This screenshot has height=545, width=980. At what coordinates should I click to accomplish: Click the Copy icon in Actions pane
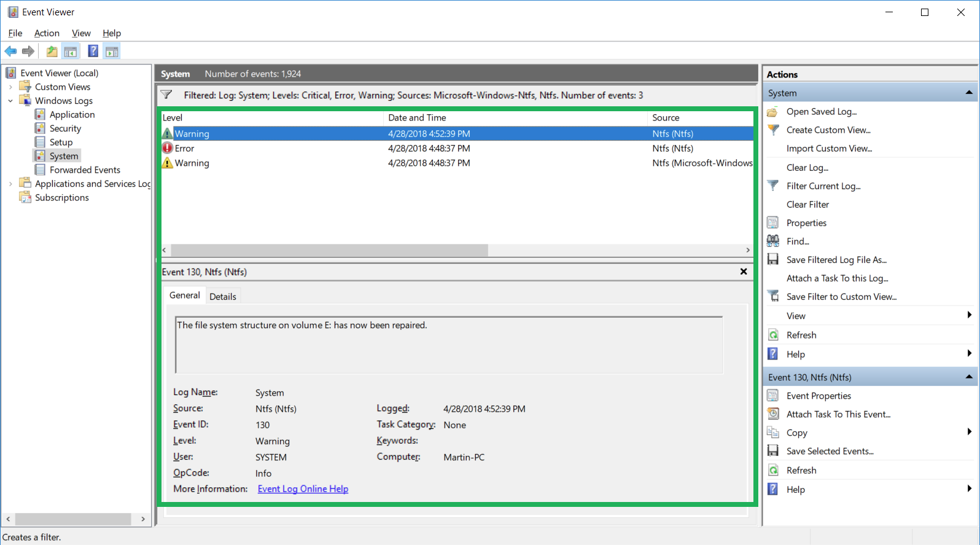click(773, 433)
